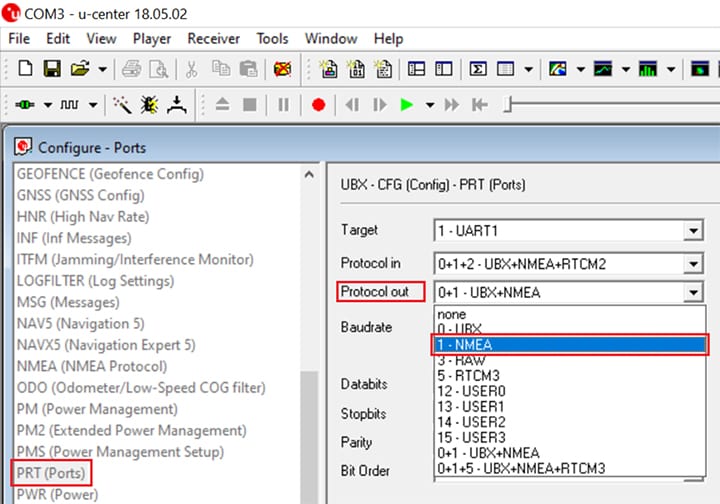
Task: Select NAV5 (Navigation 5) in list
Action: pyautogui.click(x=81, y=324)
